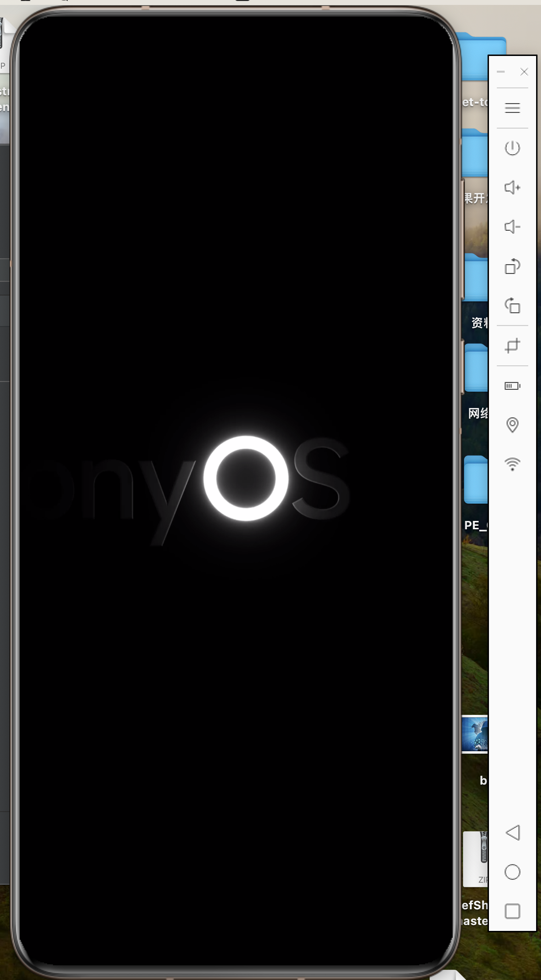Select the PE_ folder on the desktop

475,480
